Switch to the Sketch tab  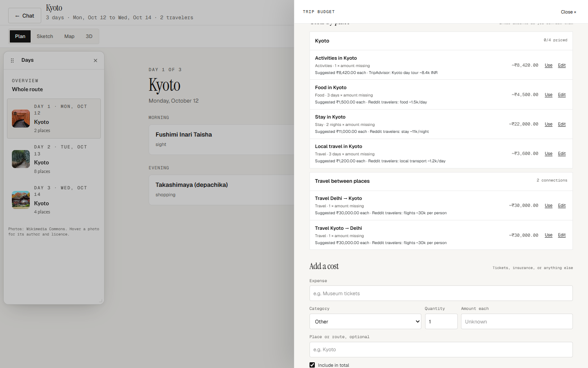(x=45, y=36)
